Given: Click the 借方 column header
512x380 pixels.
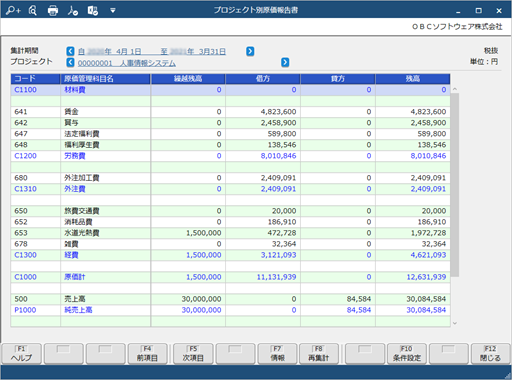Looking at the screenshot, I should click(263, 79).
